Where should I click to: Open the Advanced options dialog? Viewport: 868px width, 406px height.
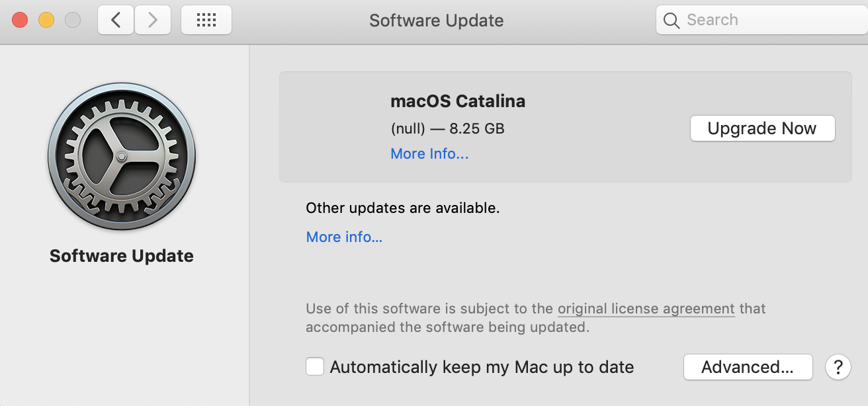(x=748, y=367)
